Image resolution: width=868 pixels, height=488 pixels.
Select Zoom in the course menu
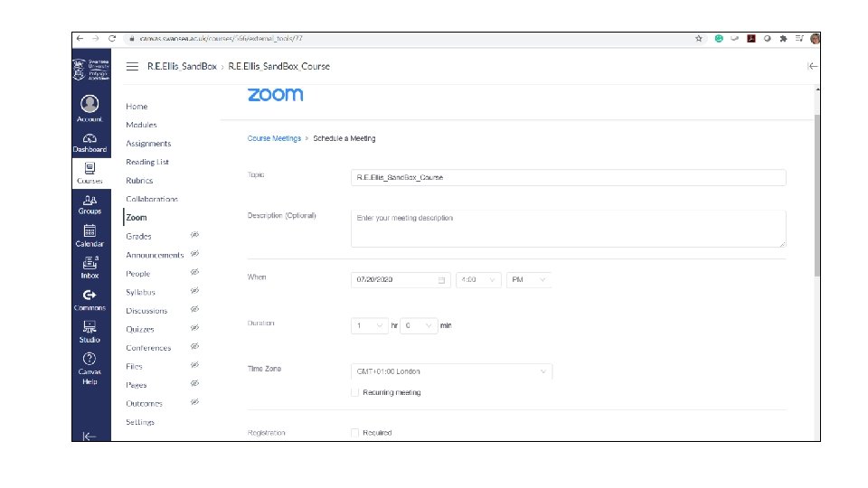(137, 218)
